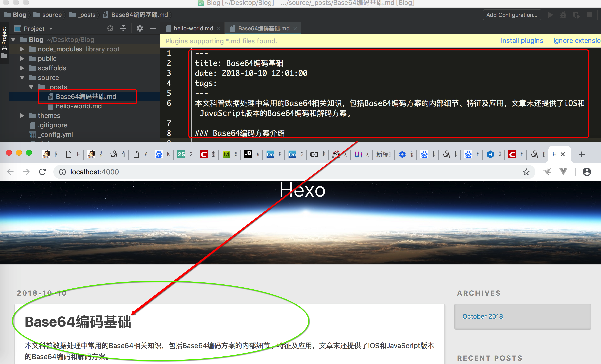Click the bookmark star in address bar
Viewport: 601px width, 364px height.
[526, 172]
